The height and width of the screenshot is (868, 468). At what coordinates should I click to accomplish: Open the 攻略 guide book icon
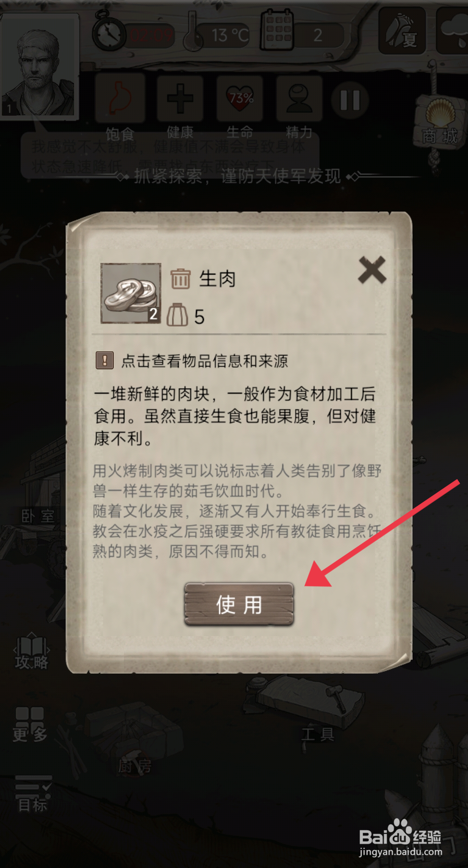coord(31,652)
